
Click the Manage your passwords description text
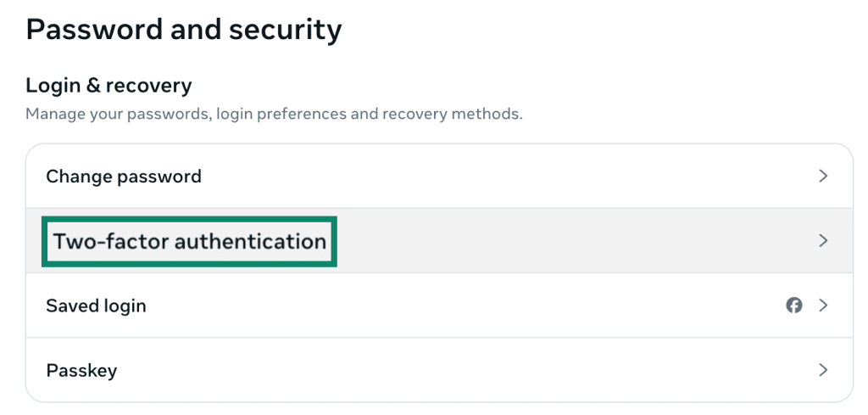[x=274, y=115]
